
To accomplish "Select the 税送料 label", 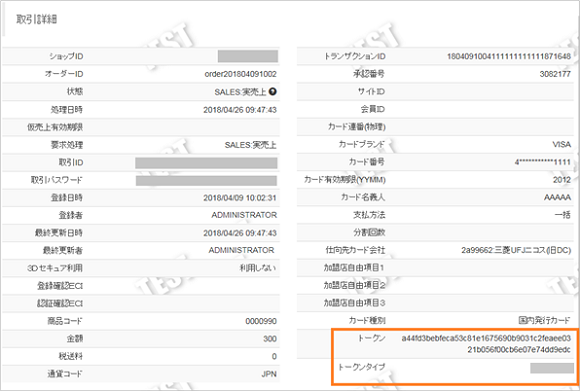I will pyautogui.click(x=71, y=356).
